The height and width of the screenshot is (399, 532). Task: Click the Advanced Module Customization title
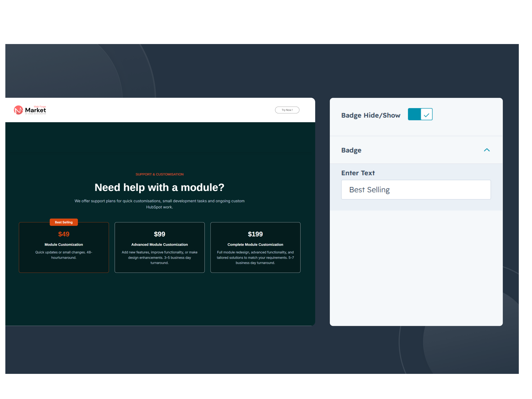click(x=159, y=244)
